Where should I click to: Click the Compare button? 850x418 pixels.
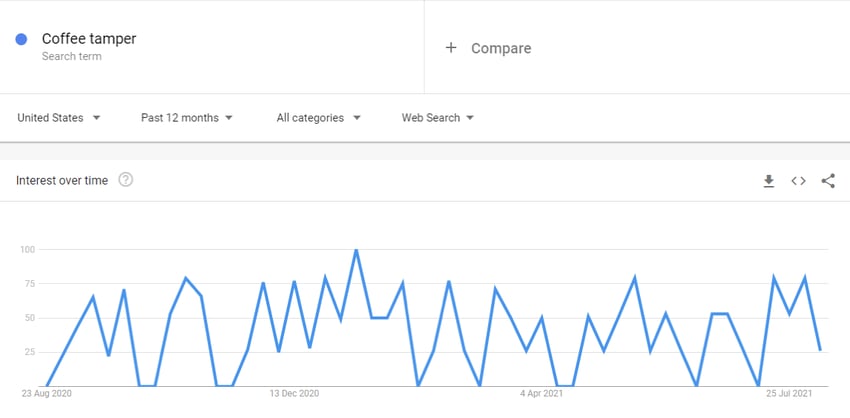pyautogui.click(x=488, y=48)
